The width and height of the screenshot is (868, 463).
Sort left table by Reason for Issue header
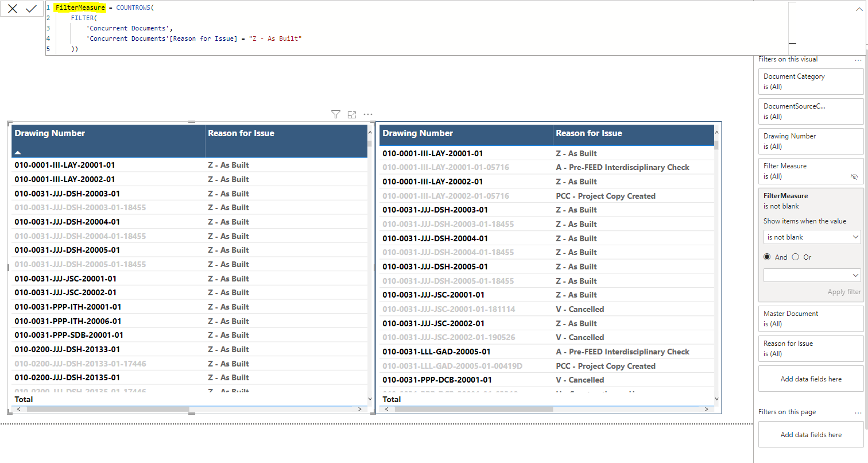coord(241,133)
